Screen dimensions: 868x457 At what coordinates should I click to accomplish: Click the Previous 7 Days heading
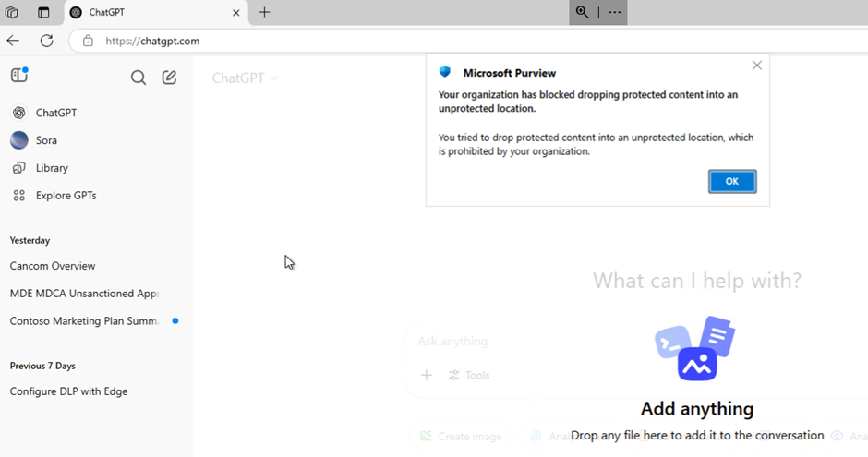42,366
